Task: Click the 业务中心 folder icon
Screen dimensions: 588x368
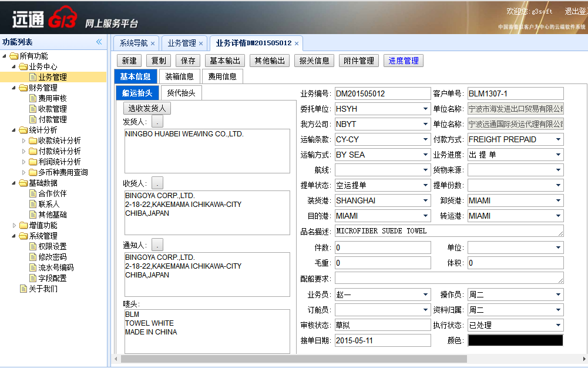Action: tap(23, 66)
